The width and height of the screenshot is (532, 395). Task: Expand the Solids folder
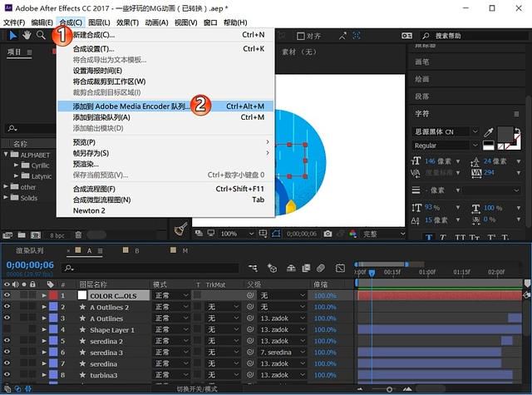point(6,198)
